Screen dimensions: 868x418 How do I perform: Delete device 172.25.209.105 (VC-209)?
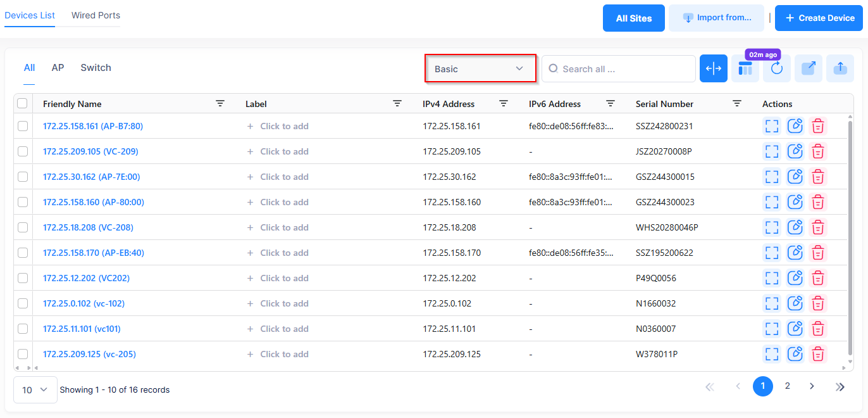click(x=818, y=151)
